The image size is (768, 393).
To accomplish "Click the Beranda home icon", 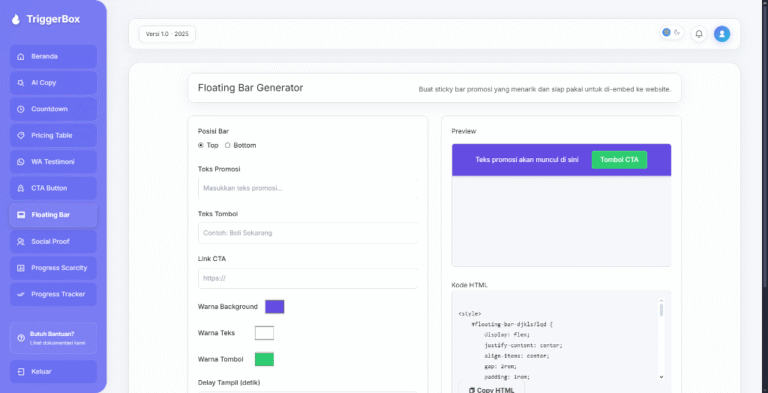I will [21, 56].
